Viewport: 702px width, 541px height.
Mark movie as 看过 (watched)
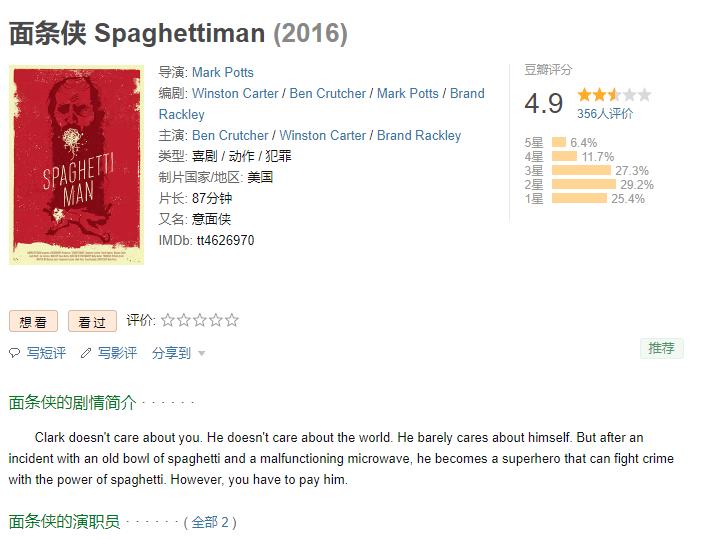pyautogui.click(x=92, y=321)
